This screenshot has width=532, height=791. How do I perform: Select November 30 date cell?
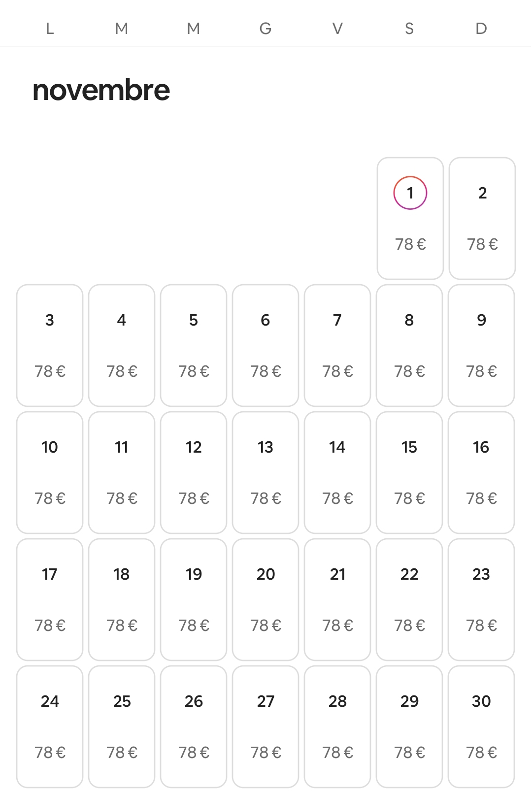click(481, 726)
